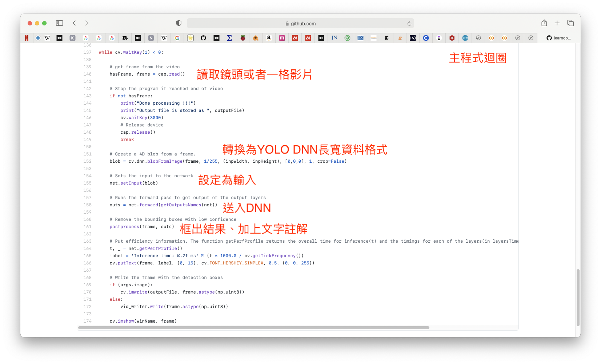Image resolution: width=601 pixels, height=364 pixels.
Task: Show the tab overview icon
Action: coord(570,23)
